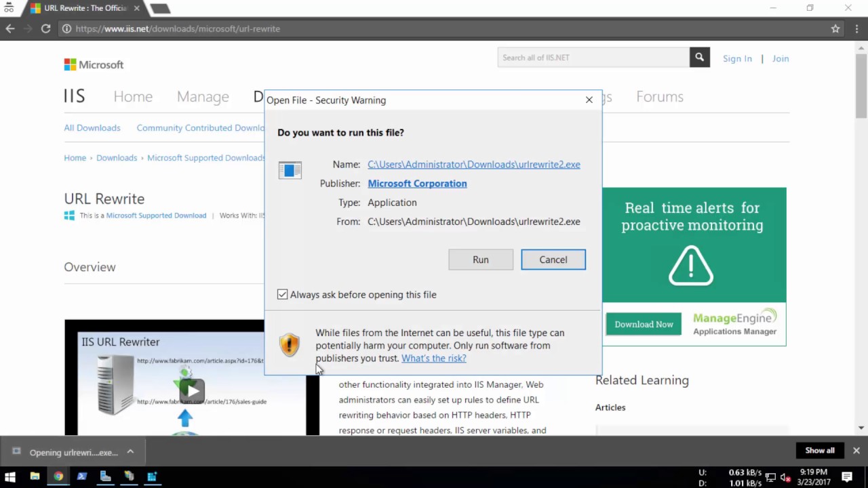Viewport: 868px width, 488px height.
Task: Open the Windows Start menu
Action: tap(10, 476)
